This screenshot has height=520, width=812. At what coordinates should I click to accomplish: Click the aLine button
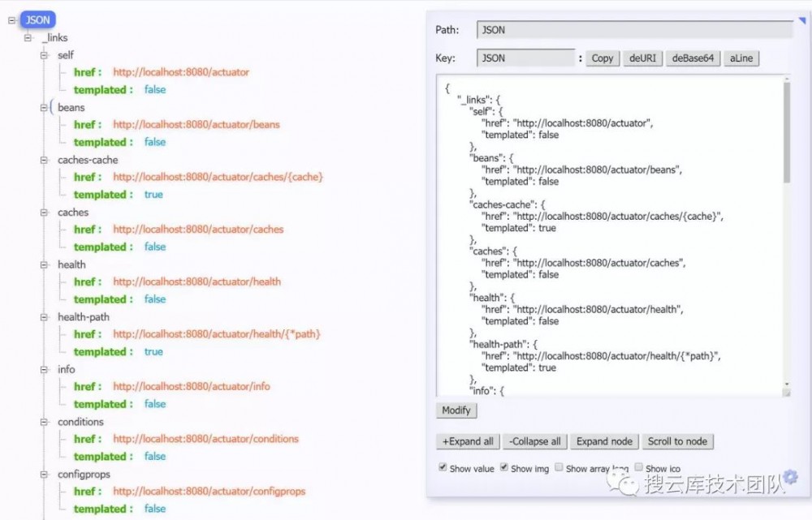[740, 58]
